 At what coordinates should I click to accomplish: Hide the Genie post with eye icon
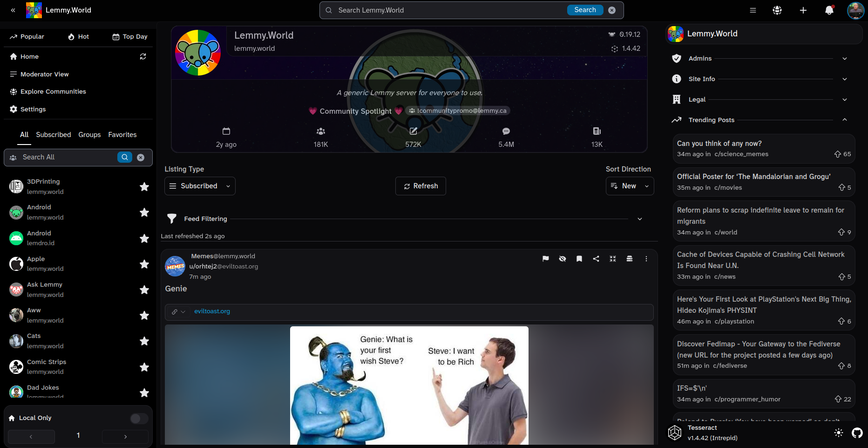[563, 259]
